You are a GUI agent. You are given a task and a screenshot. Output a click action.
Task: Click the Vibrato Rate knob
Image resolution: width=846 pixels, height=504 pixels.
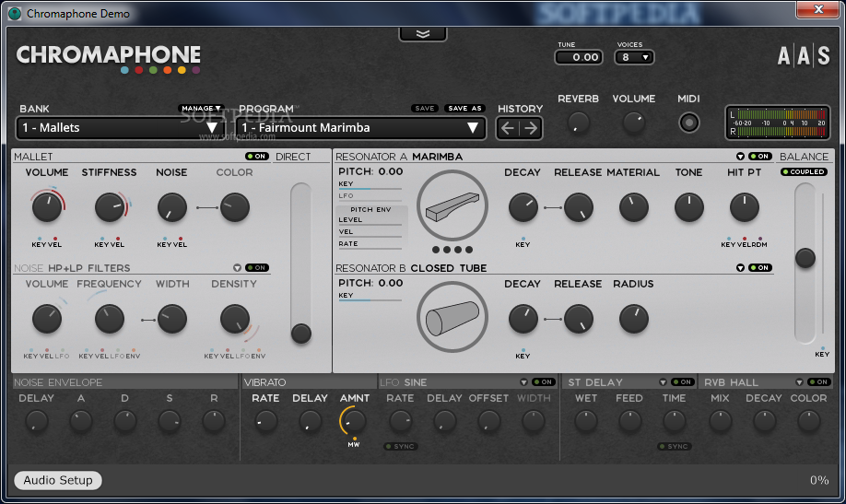point(265,421)
